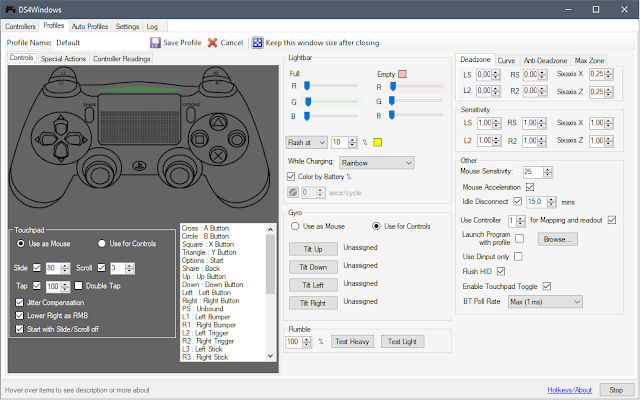The height and width of the screenshot is (400, 640).
Task: Click the Tilt Up button
Action: (x=313, y=249)
